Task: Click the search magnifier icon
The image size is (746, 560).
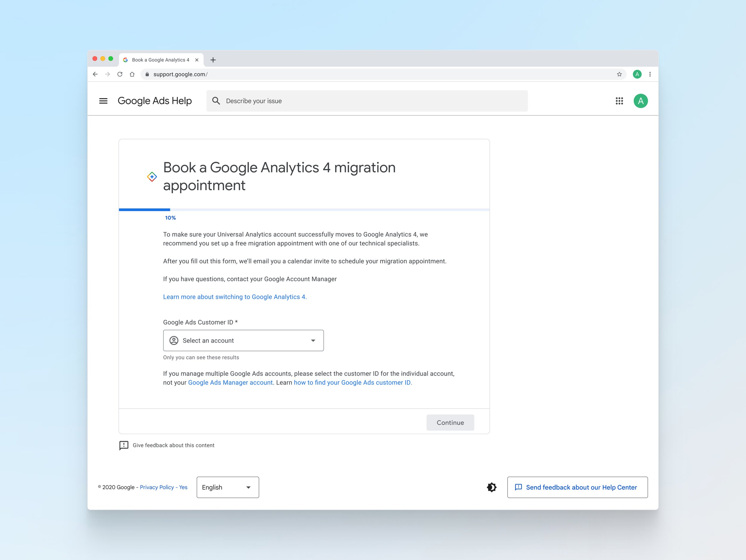Action: pos(216,101)
